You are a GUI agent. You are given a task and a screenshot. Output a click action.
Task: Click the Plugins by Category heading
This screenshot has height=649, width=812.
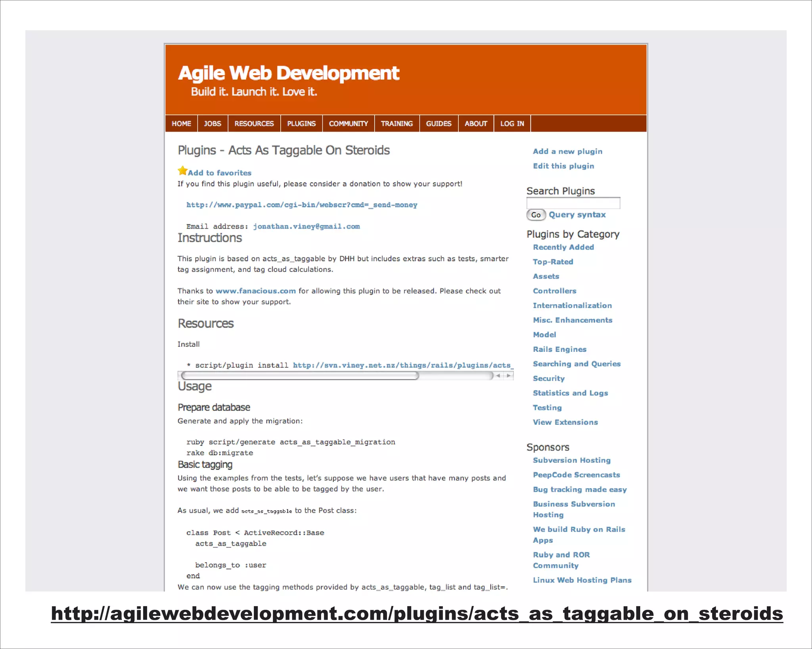(573, 234)
